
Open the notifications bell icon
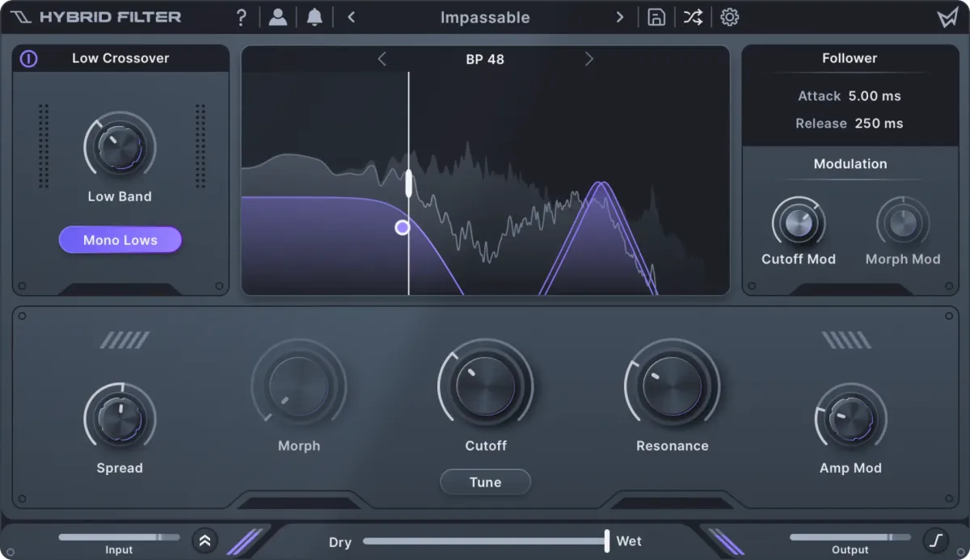315,18
